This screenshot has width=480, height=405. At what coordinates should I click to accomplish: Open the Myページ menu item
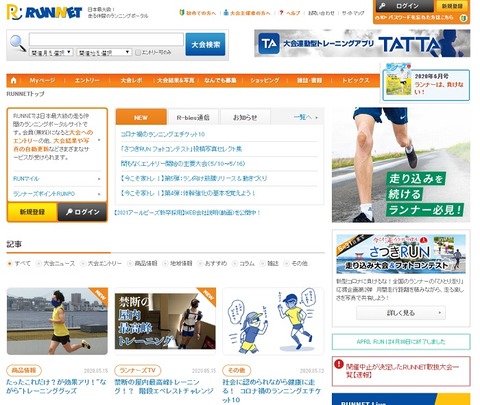(42, 80)
